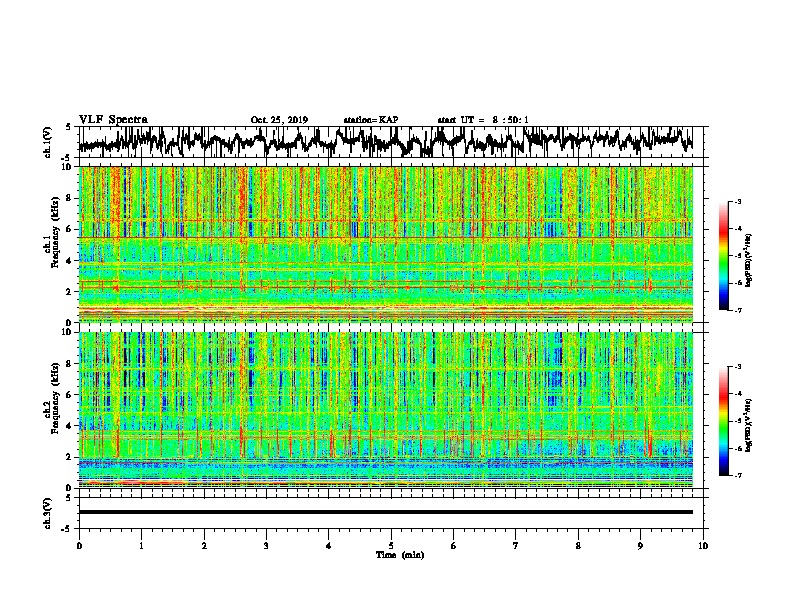Click the "8" tick on the time axis
This screenshot has height=612, width=792.
click(578, 546)
